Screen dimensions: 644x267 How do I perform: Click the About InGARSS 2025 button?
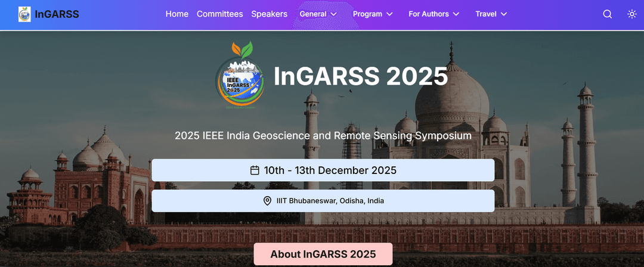point(323,254)
